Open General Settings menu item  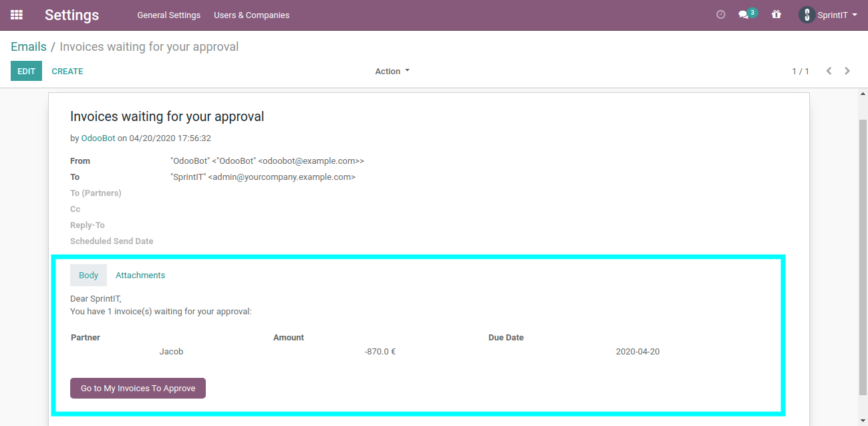[x=168, y=15]
